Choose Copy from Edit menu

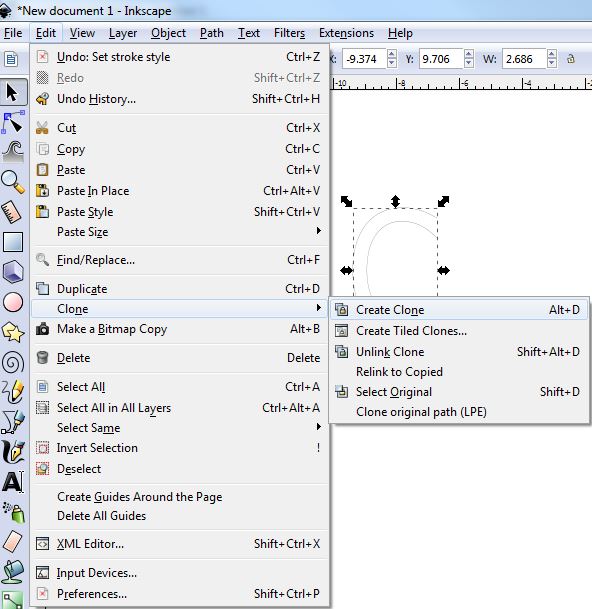click(180, 149)
